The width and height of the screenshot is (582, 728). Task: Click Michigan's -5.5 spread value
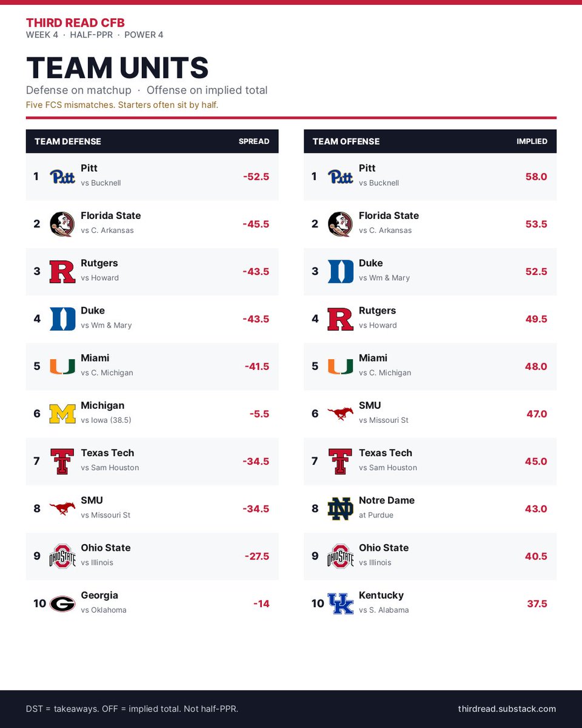coord(259,414)
